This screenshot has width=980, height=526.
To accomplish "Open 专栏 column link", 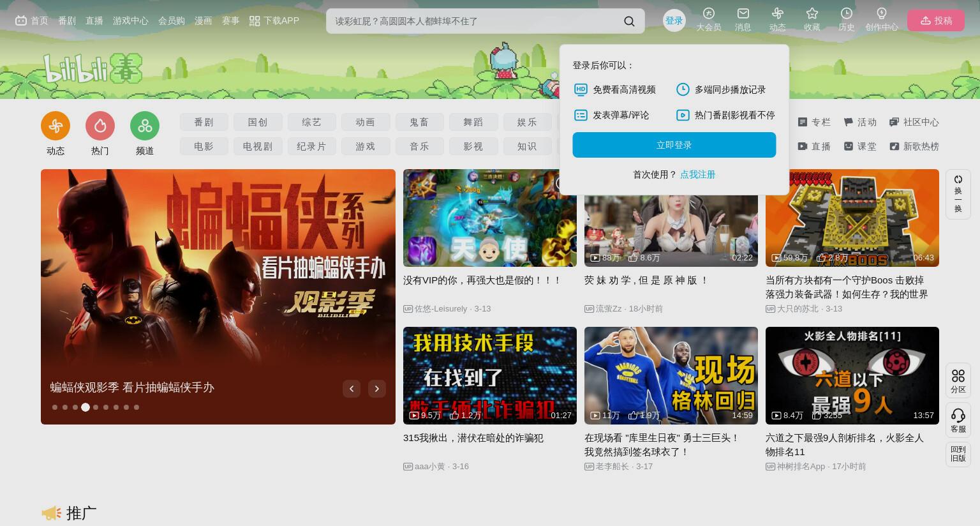I will click(x=814, y=122).
